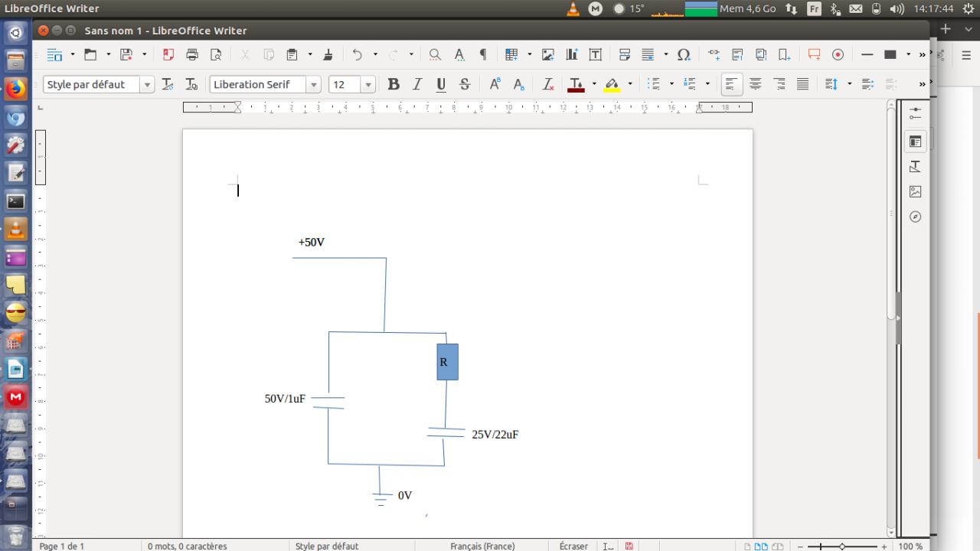
Task: Insert a footnote
Action: coord(737,54)
